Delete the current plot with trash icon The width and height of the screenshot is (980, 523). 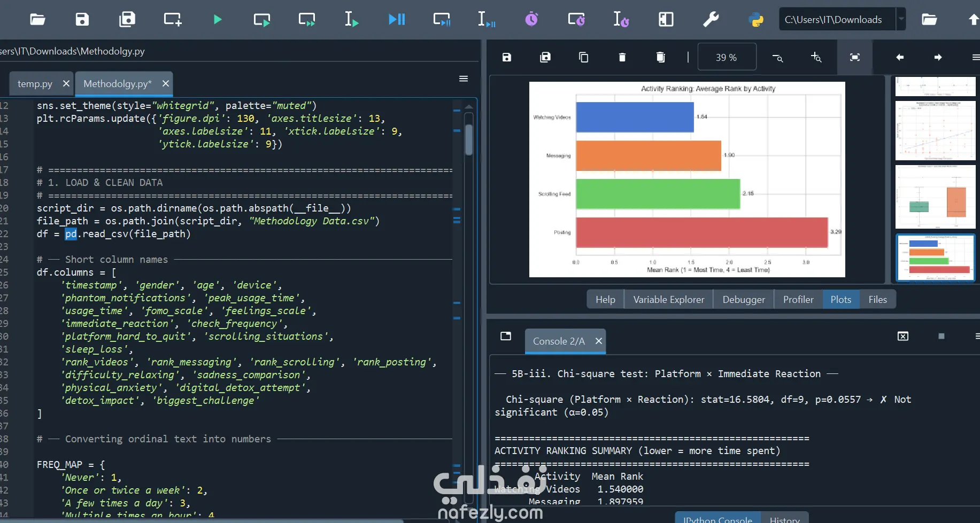coord(622,57)
